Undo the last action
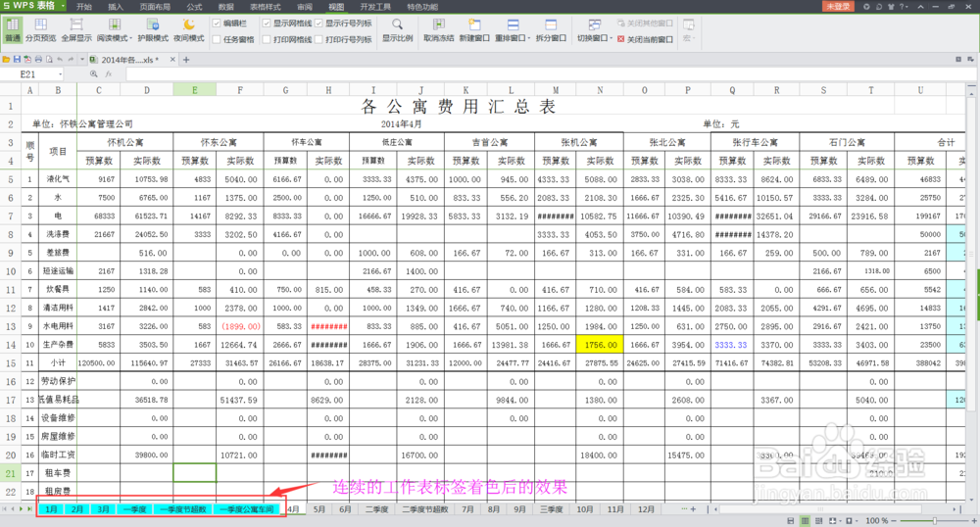The image size is (980, 527). pyautogui.click(x=60, y=60)
